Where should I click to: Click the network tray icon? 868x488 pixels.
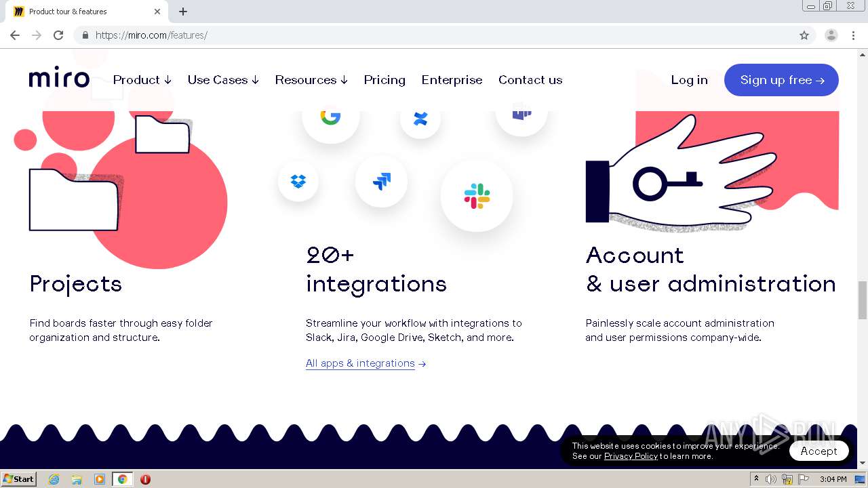click(787, 479)
